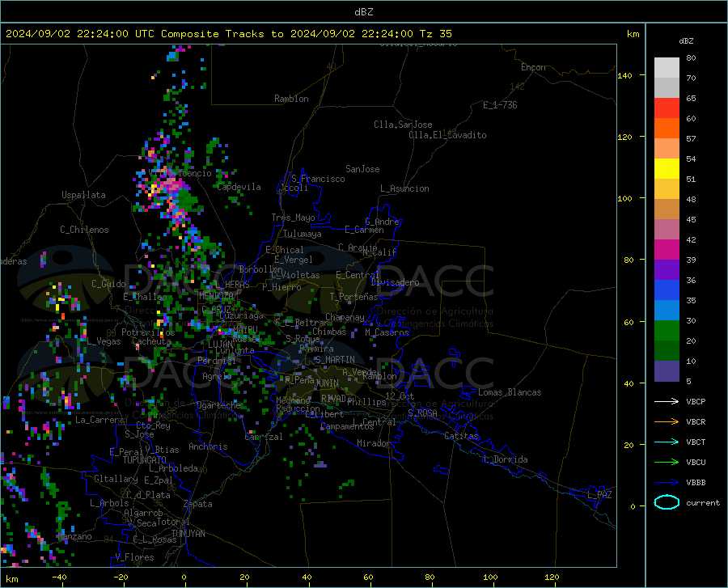Click the 'Anchoris' map label
This screenshot has height=588, width=728.
coord(208,446)
